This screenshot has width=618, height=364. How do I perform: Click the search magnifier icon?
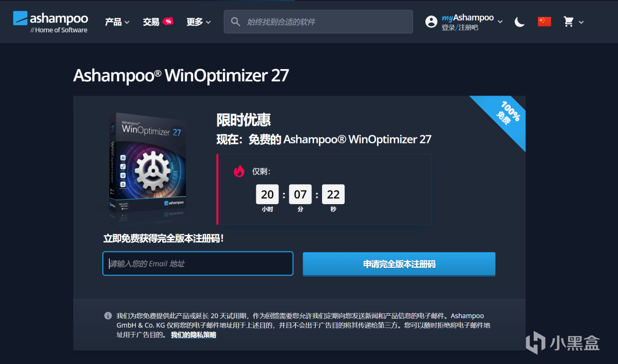236,22
